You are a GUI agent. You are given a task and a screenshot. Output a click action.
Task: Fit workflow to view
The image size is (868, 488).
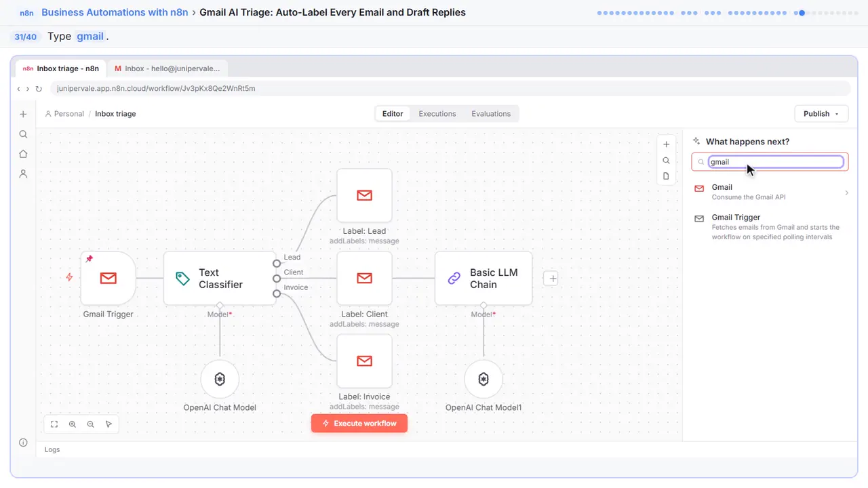pyautogui.click(x=54, y=424)
